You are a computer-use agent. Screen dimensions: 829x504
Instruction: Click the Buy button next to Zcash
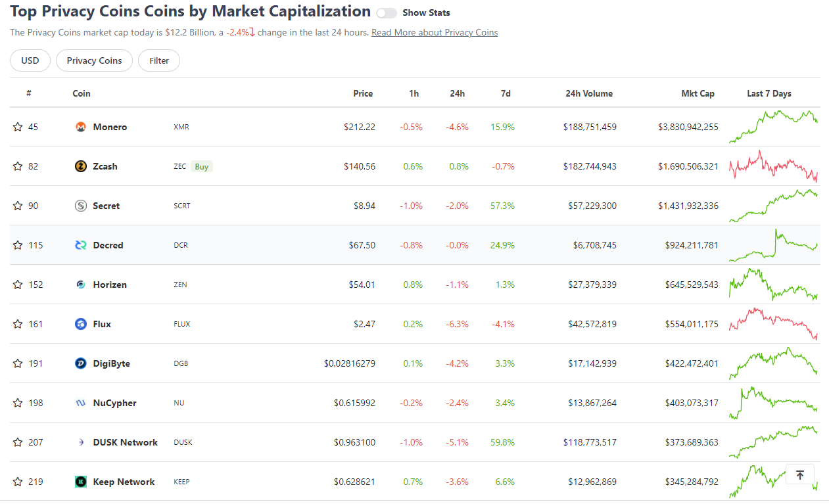201,166
